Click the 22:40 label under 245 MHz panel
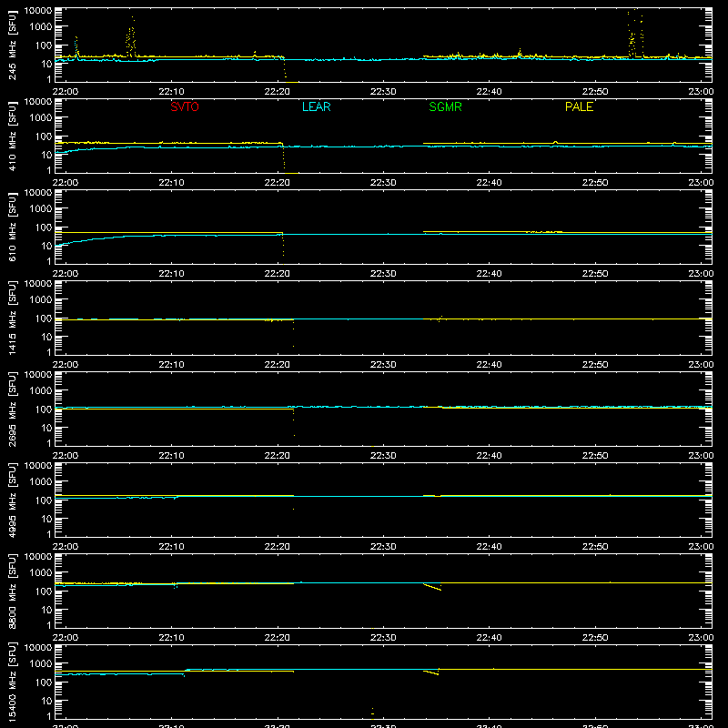This screenshot has height=728, width=728. point(489,92)
